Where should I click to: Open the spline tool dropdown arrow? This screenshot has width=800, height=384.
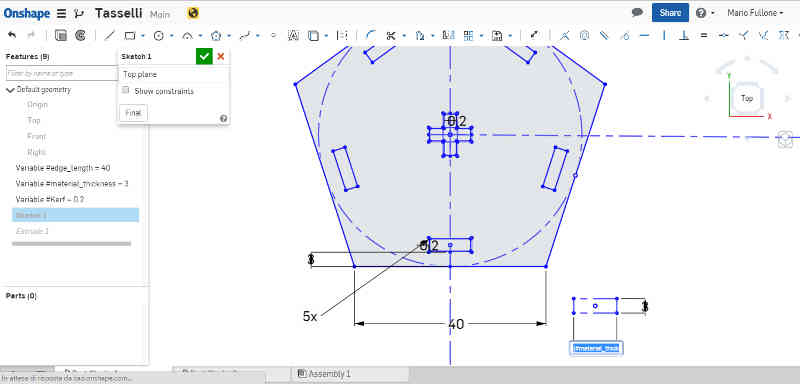tap(258, 36)
